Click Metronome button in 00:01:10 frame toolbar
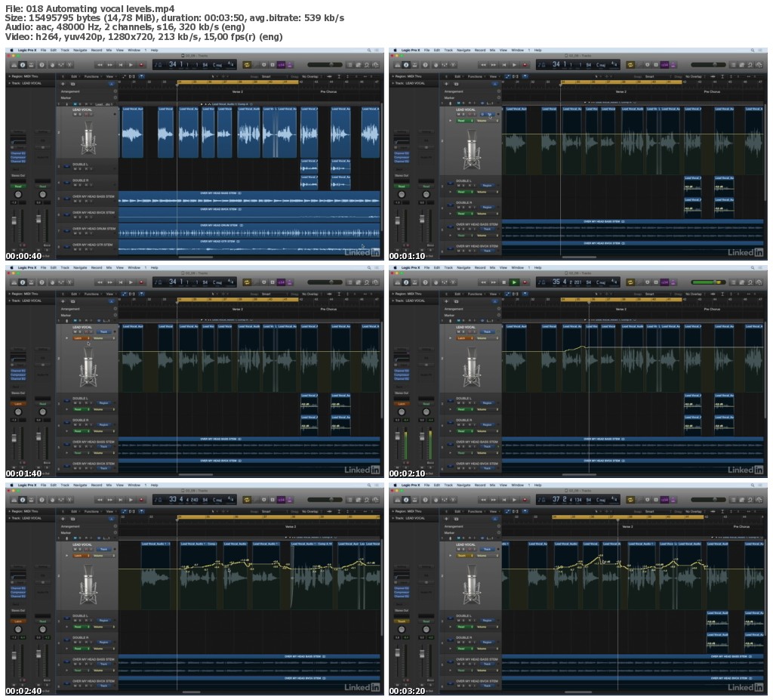Viewport: 773px width, 700px height. [x=673, y=65]
